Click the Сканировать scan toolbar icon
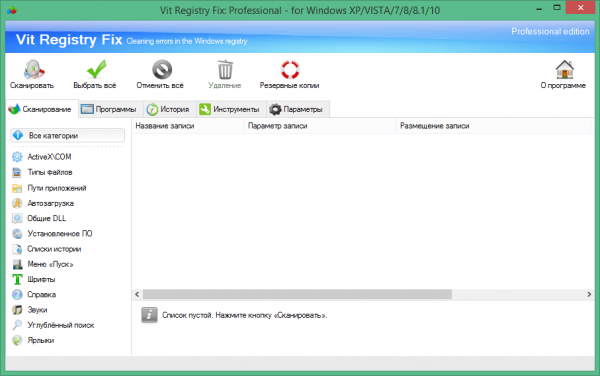The height and width of the screenshot is (376, 600). coord(34,69)
